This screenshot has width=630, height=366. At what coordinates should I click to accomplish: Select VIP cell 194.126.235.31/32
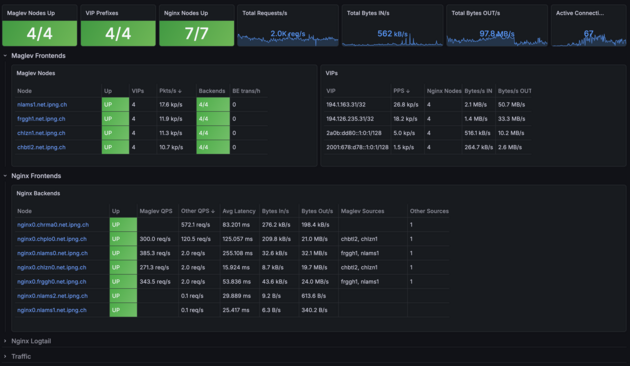tap(350, 119)
